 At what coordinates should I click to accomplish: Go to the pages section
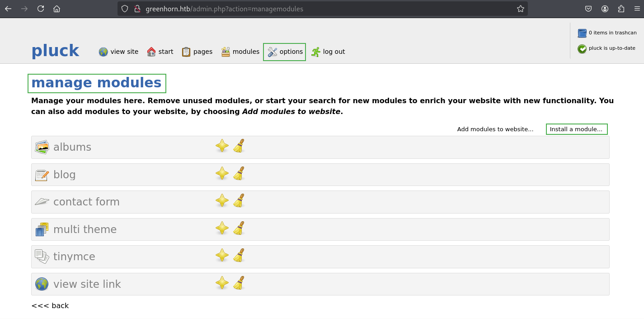click(197, 52)
